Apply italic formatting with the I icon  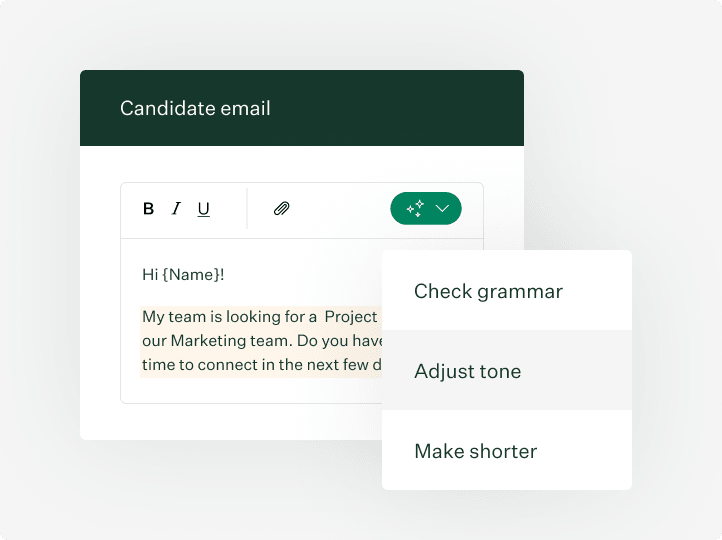(x=176, y=209)
